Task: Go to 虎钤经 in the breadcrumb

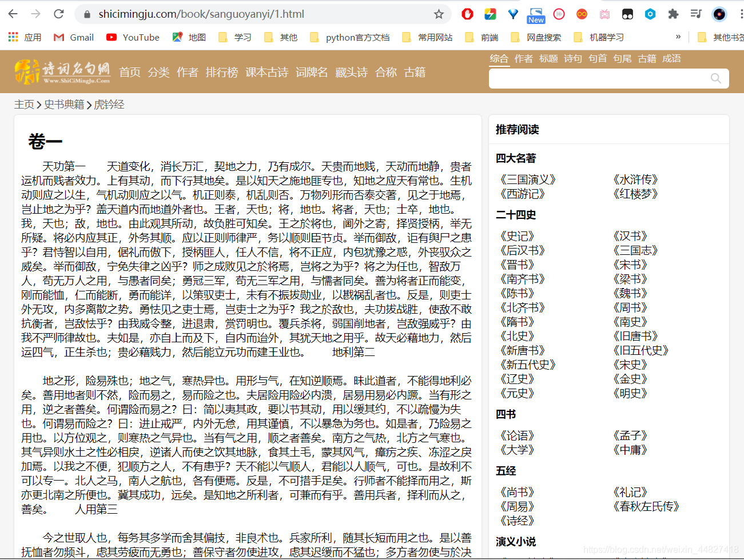Action: pos(109,105)
